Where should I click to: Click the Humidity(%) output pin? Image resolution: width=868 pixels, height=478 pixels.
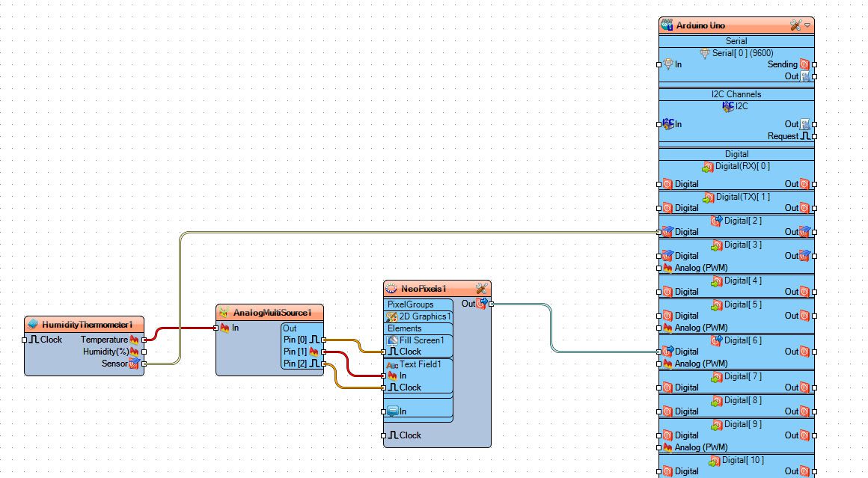click(144, 352)
